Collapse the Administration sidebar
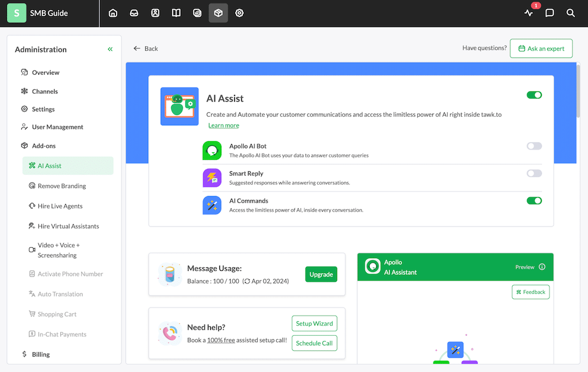This screenshot has width=588, height=372. (110, 49)
